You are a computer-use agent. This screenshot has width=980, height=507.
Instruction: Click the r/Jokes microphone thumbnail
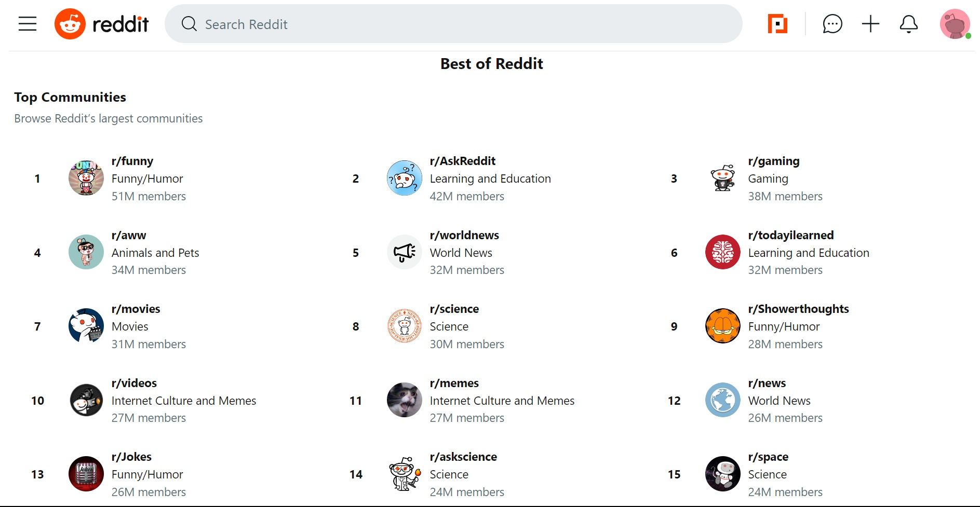pos(86,474)
